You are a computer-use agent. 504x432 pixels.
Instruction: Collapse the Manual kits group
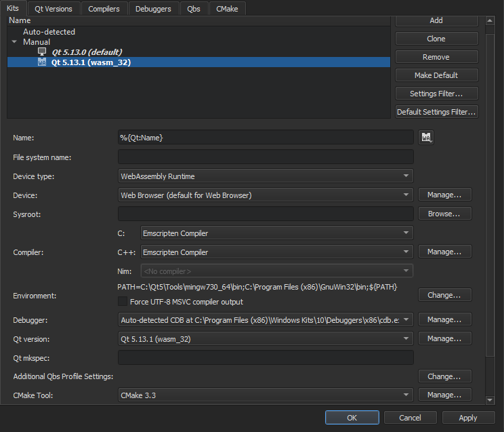tap(14, 42)
